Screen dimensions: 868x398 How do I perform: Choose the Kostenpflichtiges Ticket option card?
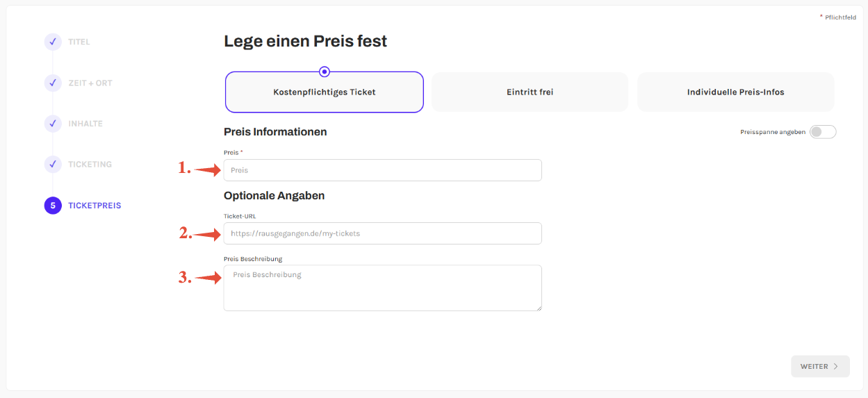click(x=324, y=92)
